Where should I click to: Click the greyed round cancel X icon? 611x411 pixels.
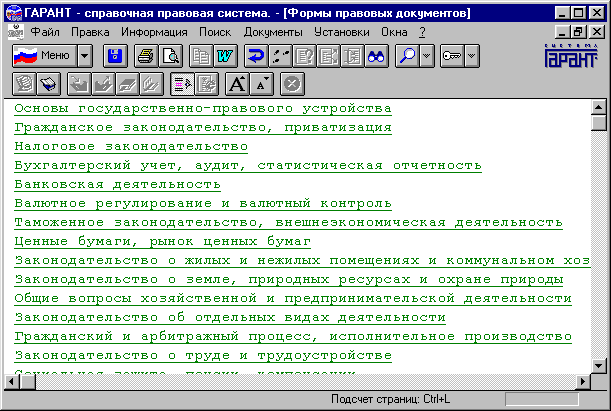(292, 84)
